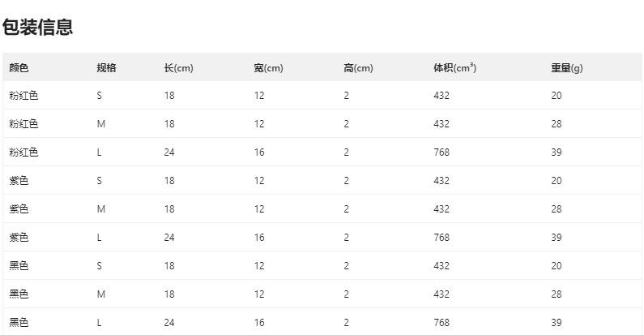The height and width of the screenshot is (335, 644).
Task: Click the 宽(cm) column header
Action: tap(268, 68)
